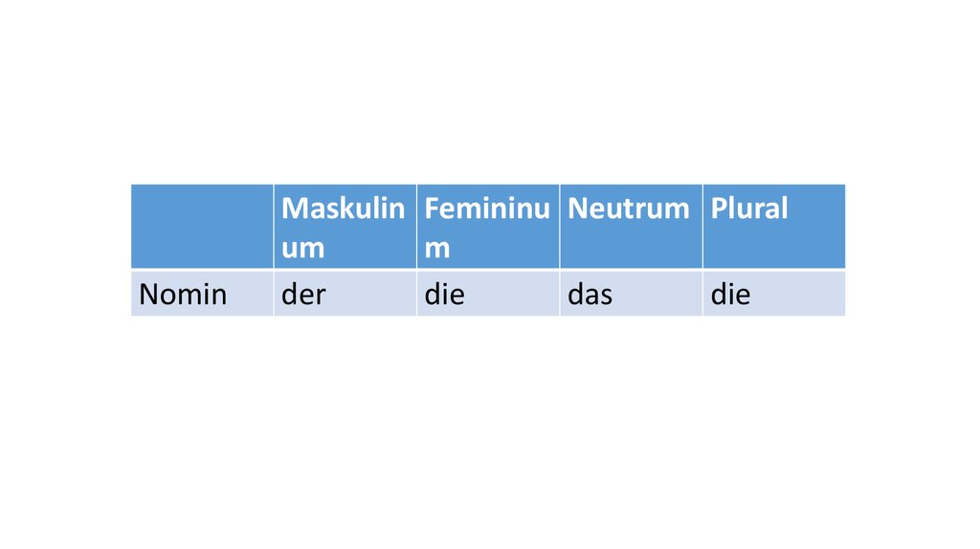Click the blank slide area below the table
Image resolution: width=980 pixels, height=549 pixels.
click(x=488, y=430)
